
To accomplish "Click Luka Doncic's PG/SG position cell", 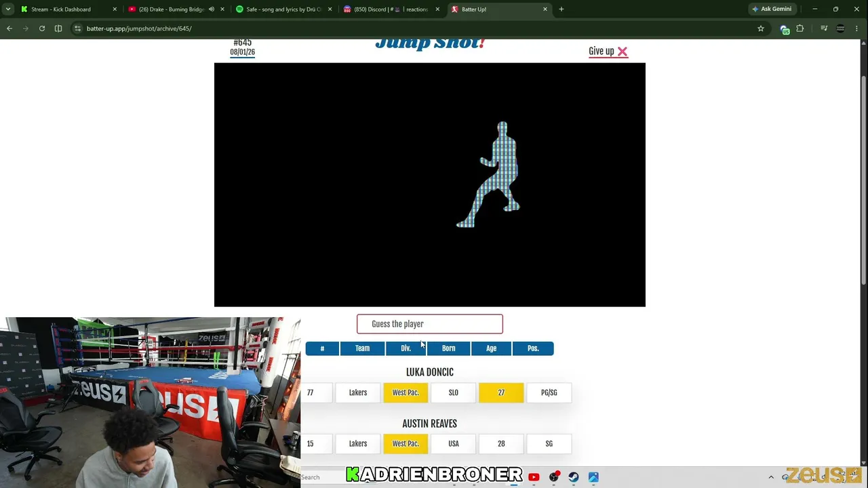I will tap(549, 392).
